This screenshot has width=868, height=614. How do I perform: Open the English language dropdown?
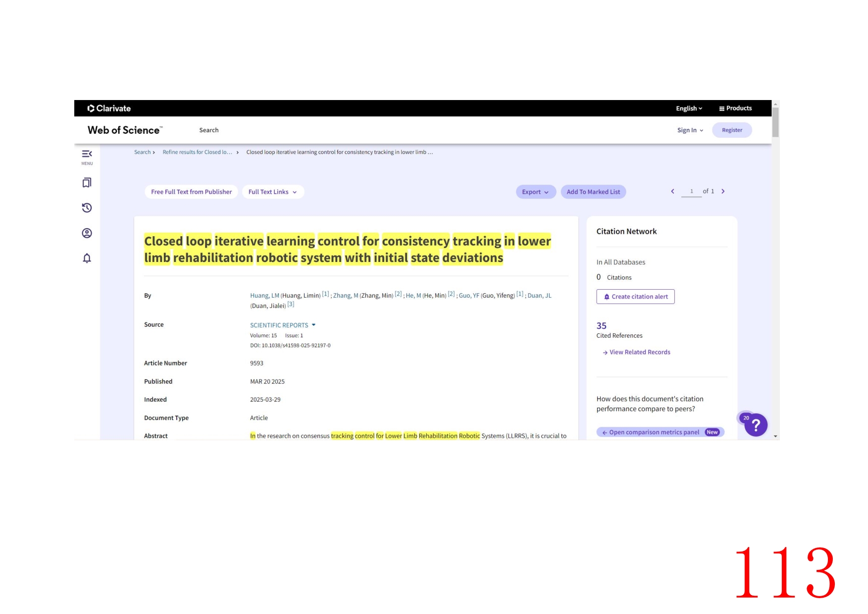689,108
